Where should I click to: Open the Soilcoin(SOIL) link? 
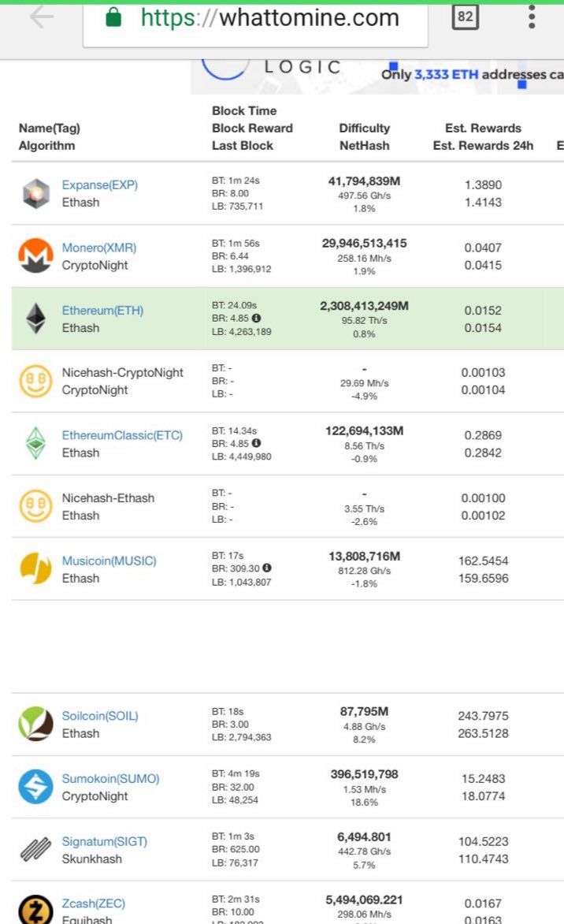[100, 716]
